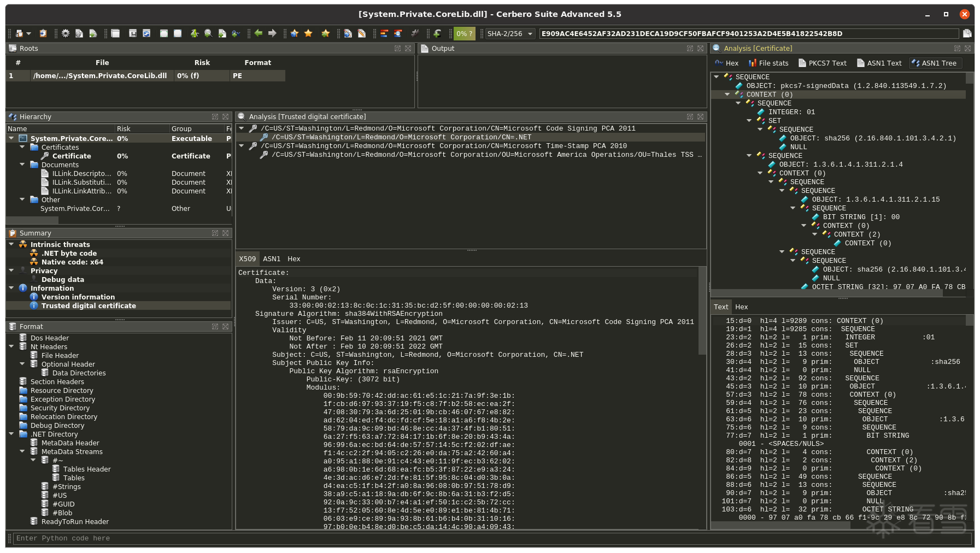Click the save disk toolbar icon

(x=133, y=33)
